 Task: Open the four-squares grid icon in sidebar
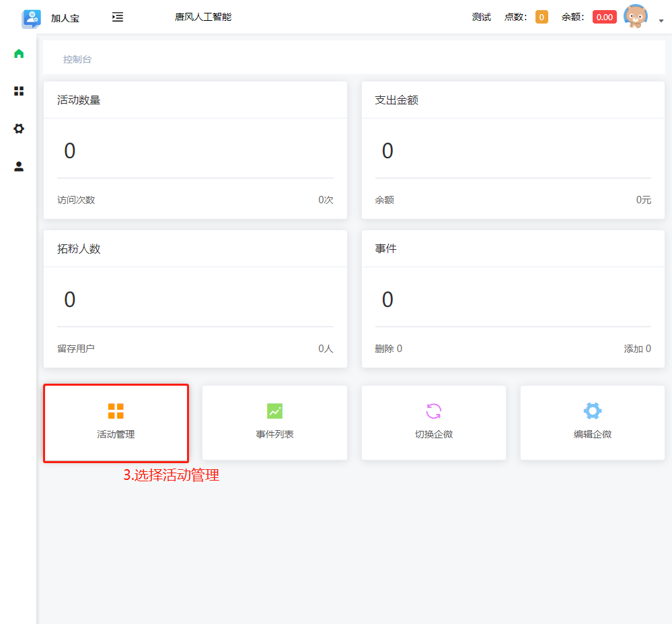click(x=19, y=91)
